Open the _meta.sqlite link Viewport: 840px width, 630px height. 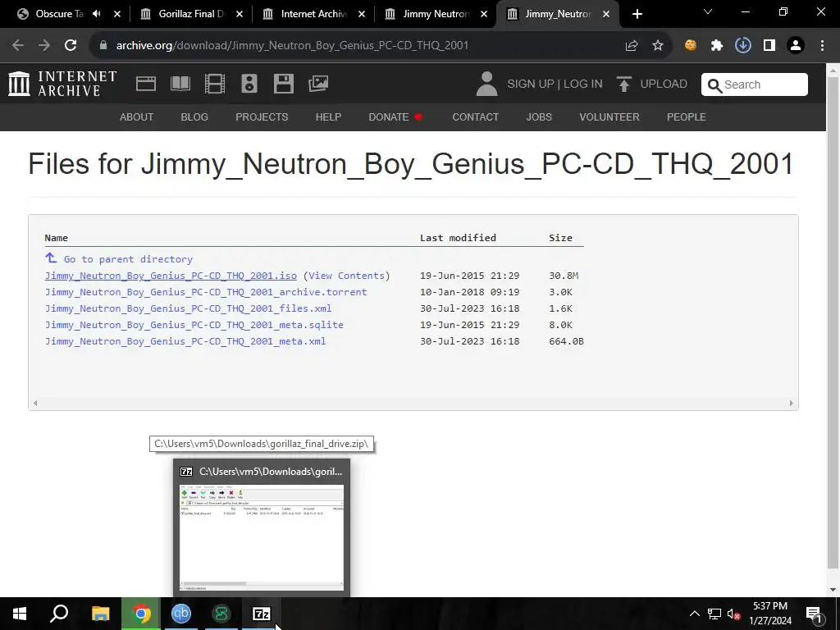click(194, 325)
